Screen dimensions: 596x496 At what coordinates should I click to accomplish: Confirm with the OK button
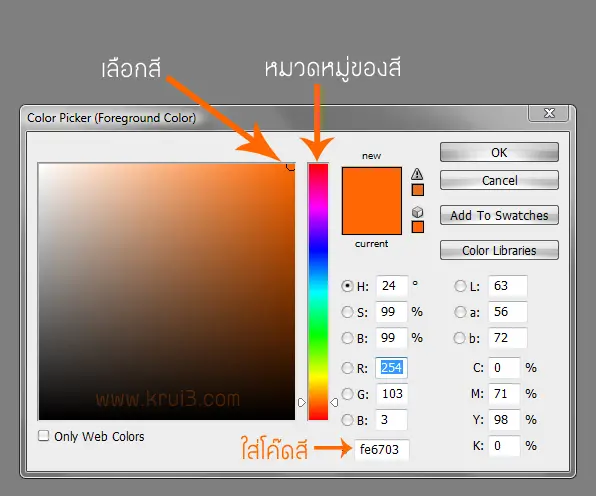coord(499,152)
